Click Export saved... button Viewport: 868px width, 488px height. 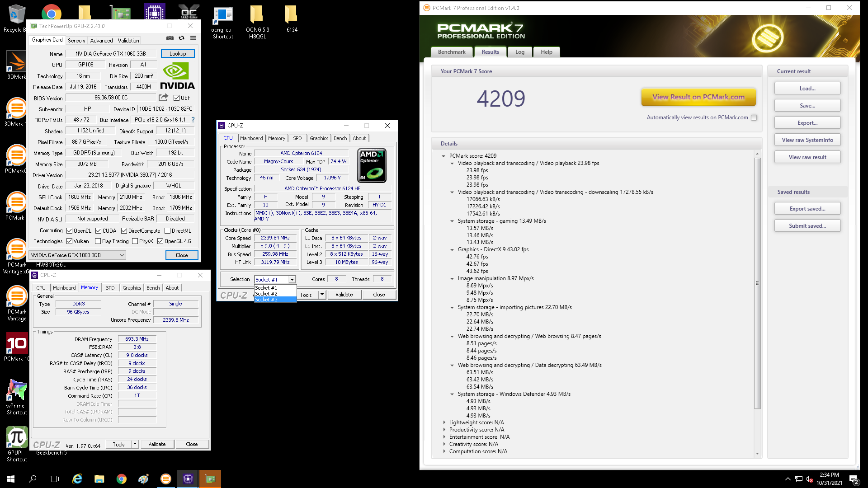(x=807, y=209)
